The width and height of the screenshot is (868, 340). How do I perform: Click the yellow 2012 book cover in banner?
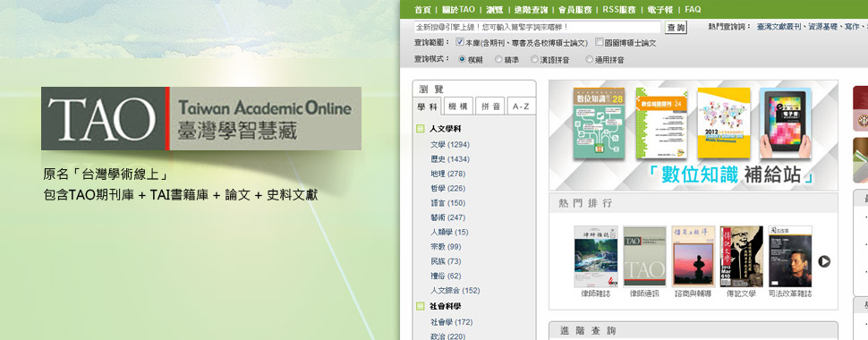click(x=724, y=123)
